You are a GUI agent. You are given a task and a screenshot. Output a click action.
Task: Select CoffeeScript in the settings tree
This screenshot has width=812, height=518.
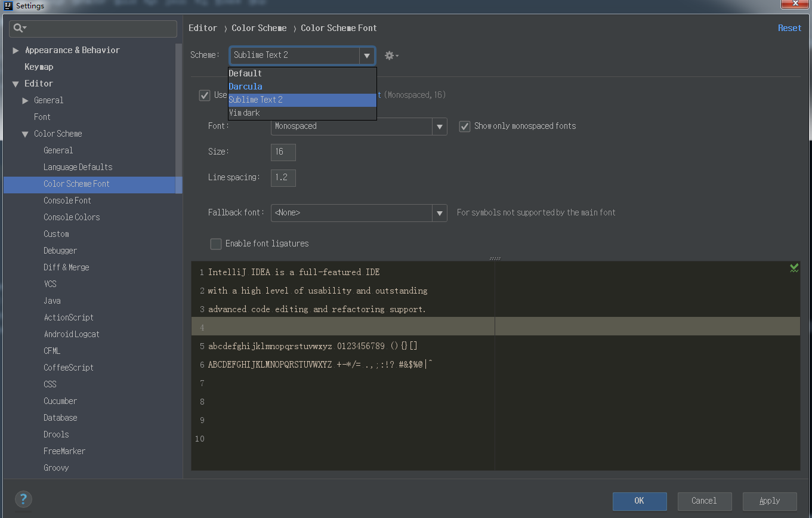click(x=69, y=368)
